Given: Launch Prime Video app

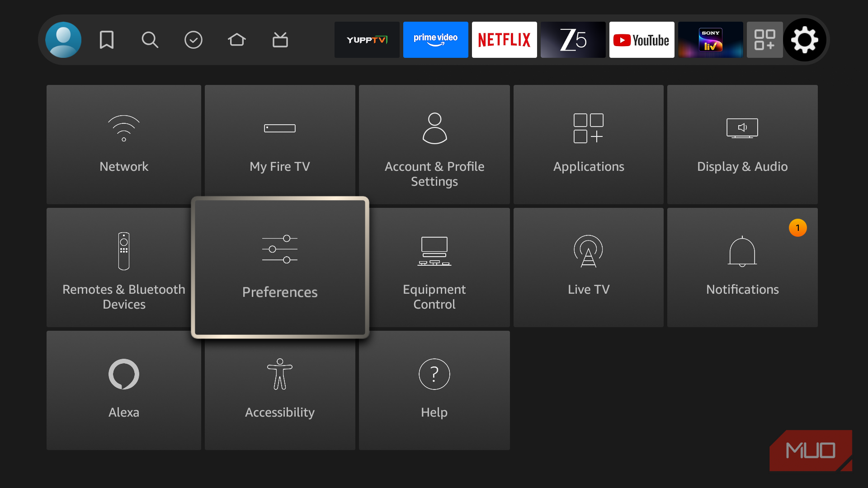Looking at the screenshot, I should [x=436, y=40].
